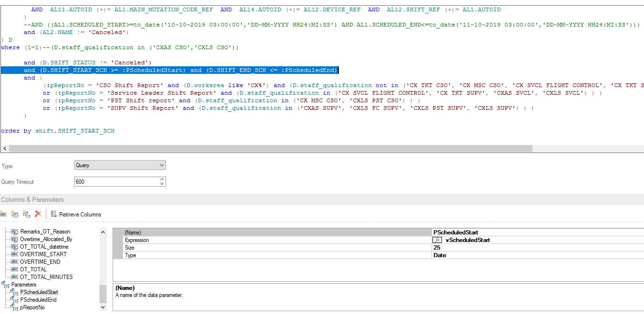
Task: Select the PScheduledStart parameter
Action: (x=39, y=292)
